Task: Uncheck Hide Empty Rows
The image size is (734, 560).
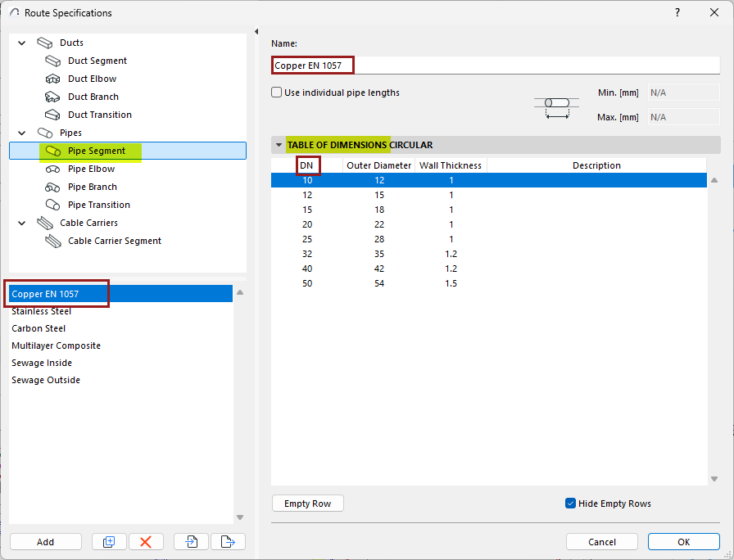Action: point(570,504)
